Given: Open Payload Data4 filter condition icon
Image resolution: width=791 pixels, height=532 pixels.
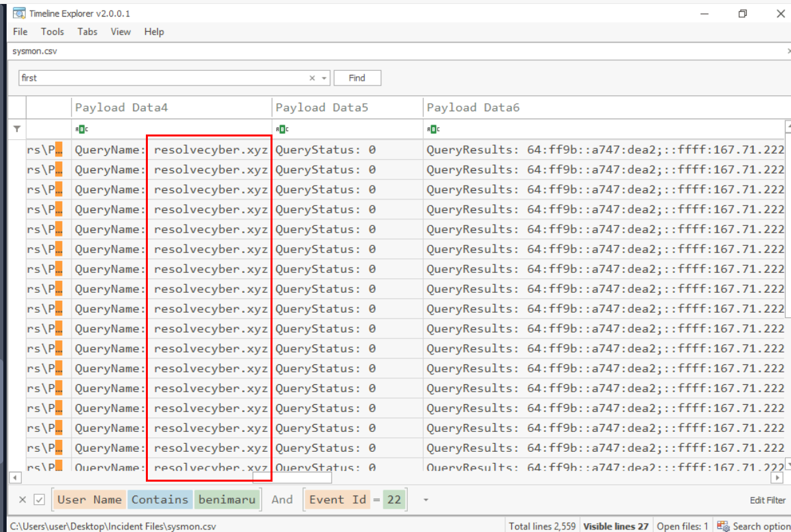Looking at the screenshot, I should (81, 130).
